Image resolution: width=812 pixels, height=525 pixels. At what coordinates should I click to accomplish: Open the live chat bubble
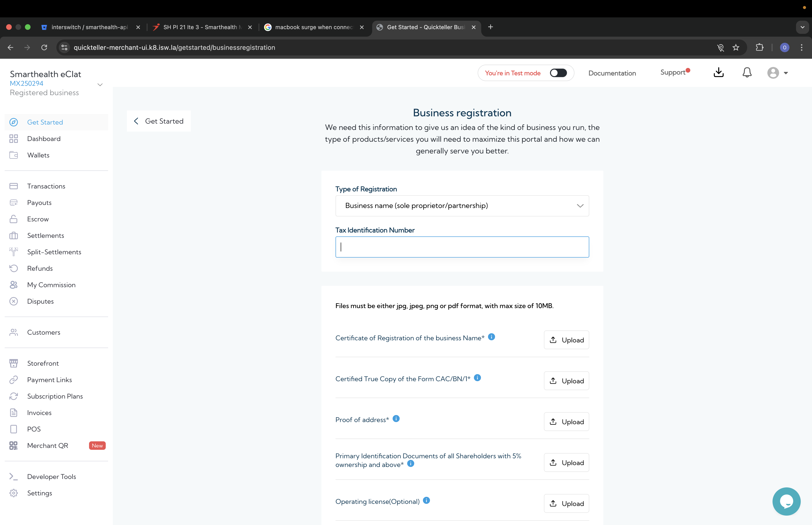[x=786, y=501]
